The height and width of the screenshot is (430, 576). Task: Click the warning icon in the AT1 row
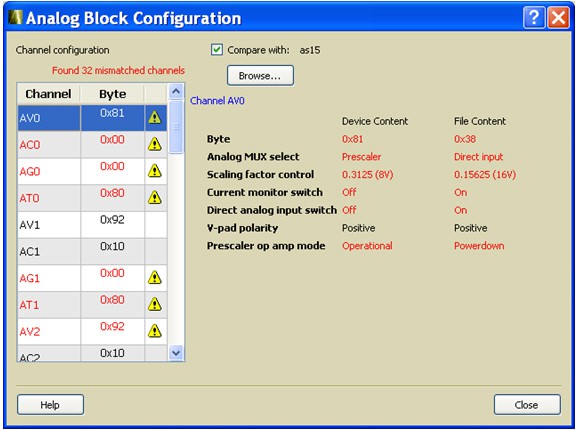point(155,304)
